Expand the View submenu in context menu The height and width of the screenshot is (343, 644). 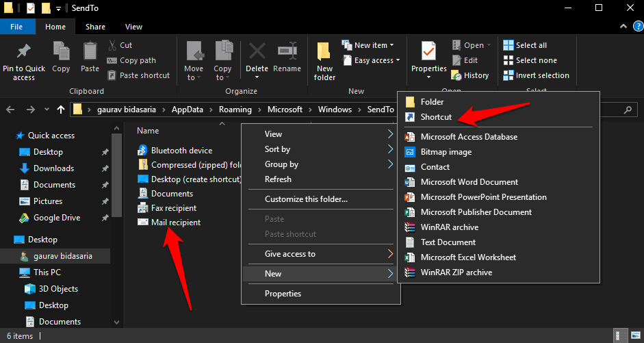click(321, 134)
